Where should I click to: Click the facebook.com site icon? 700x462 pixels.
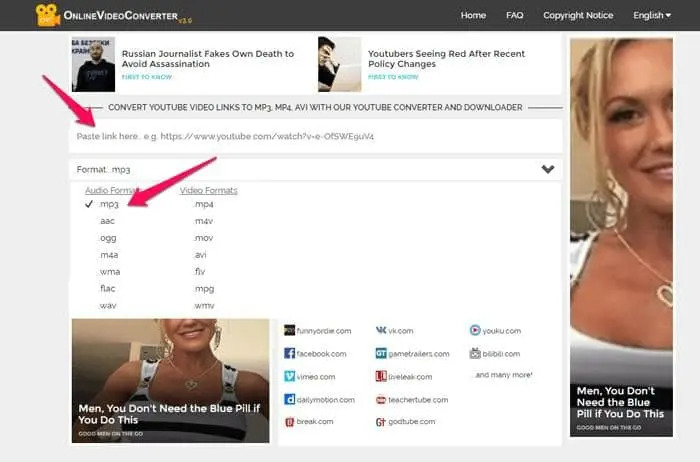coord(290,353)
